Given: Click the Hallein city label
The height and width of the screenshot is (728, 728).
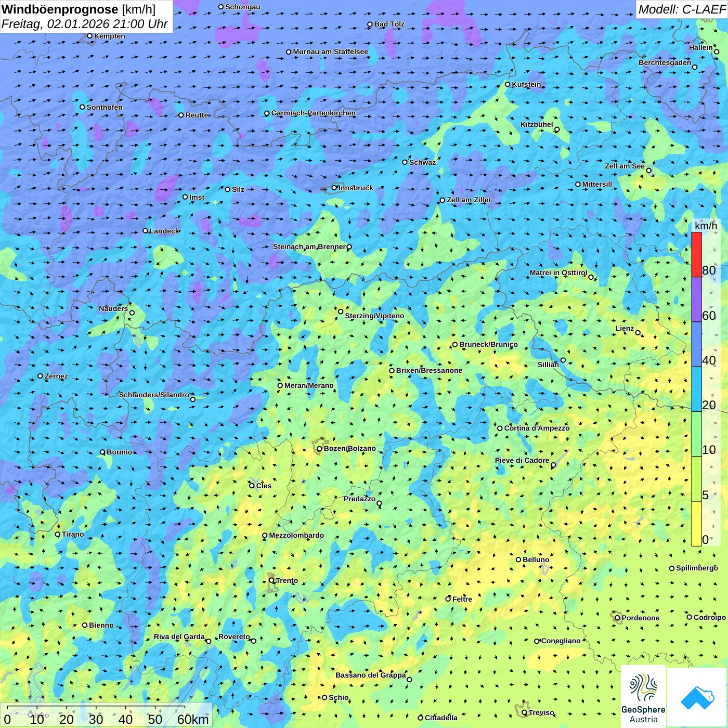Looking at the screenshot, I should pos(701,47).
